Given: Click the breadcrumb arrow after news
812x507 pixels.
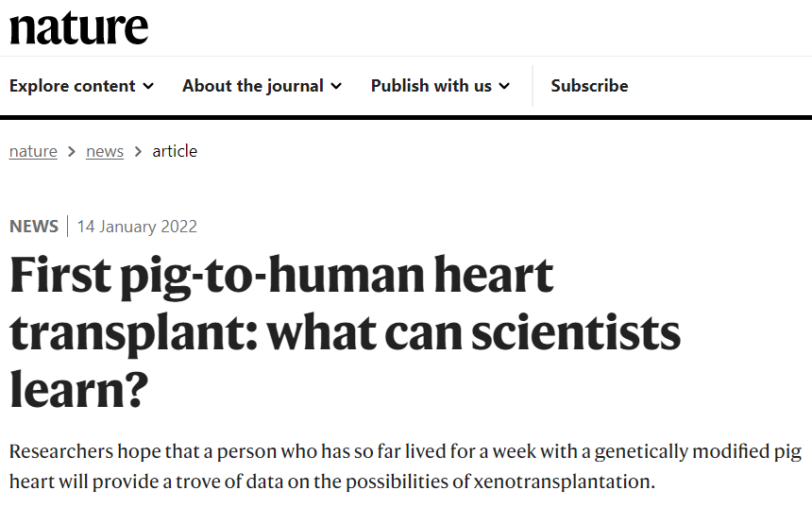Looking at the screenshot, I should (x=138, y=152).
